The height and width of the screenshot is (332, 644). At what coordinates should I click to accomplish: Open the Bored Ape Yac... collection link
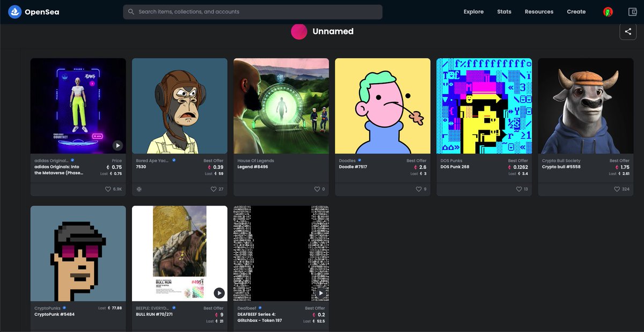pos(153,160)
